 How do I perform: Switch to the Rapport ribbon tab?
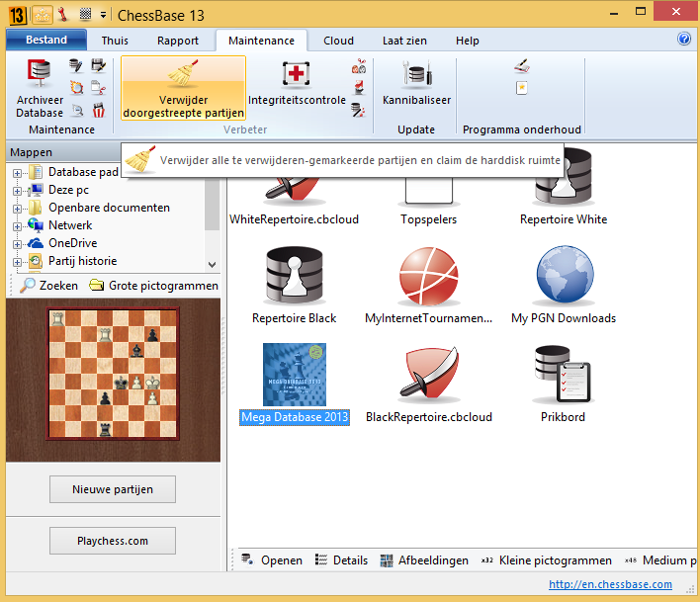point(178,41)
